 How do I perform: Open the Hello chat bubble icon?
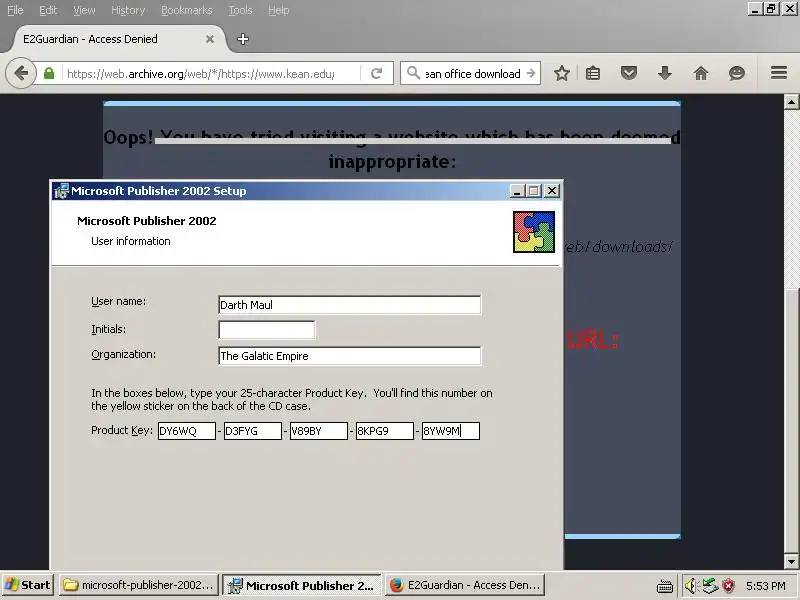[x=737, y=73]
